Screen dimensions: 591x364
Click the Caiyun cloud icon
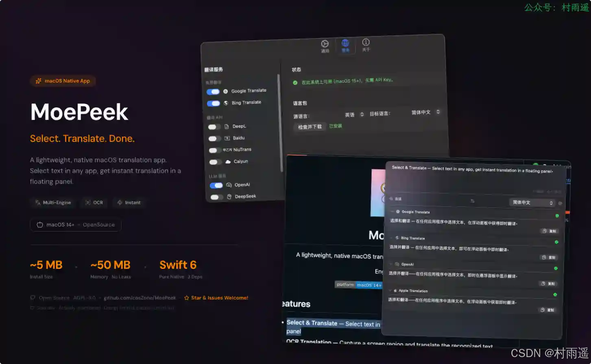(x=228, y=161)
